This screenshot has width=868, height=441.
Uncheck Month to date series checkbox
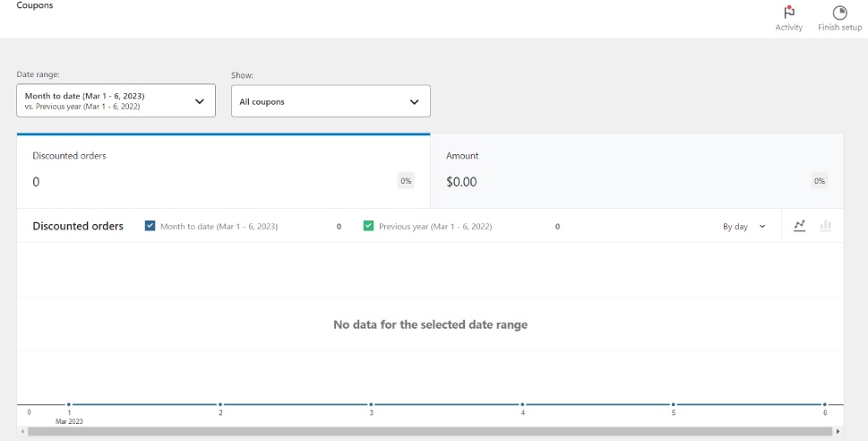(150, 226)
